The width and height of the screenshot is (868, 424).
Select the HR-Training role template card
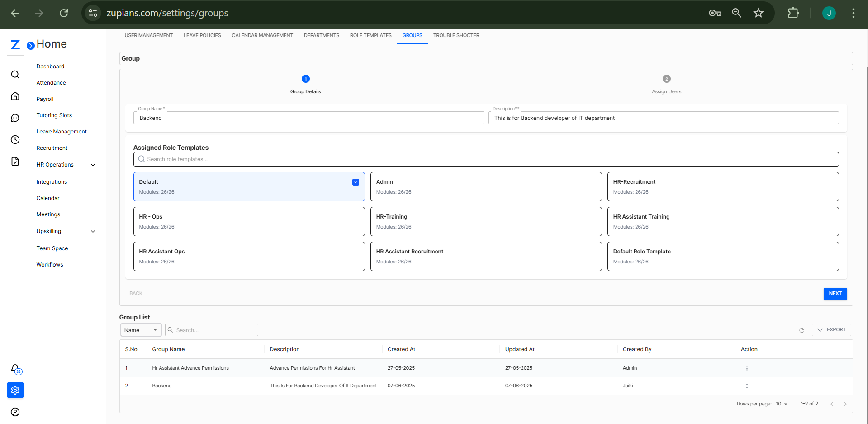(x=486, y=221)
